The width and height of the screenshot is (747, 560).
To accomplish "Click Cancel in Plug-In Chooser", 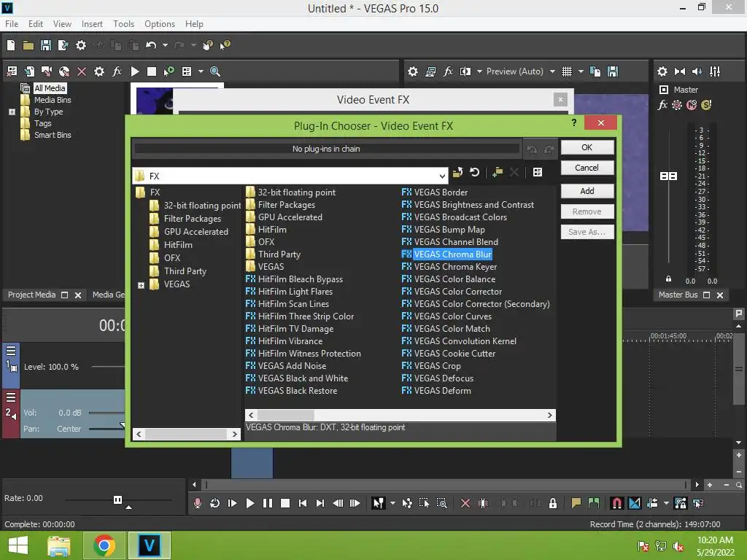I will coord(587,168).
